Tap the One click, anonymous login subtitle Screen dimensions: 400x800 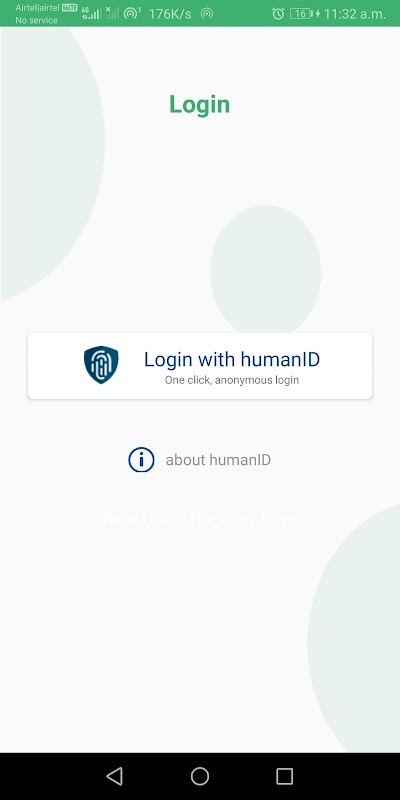232,380
